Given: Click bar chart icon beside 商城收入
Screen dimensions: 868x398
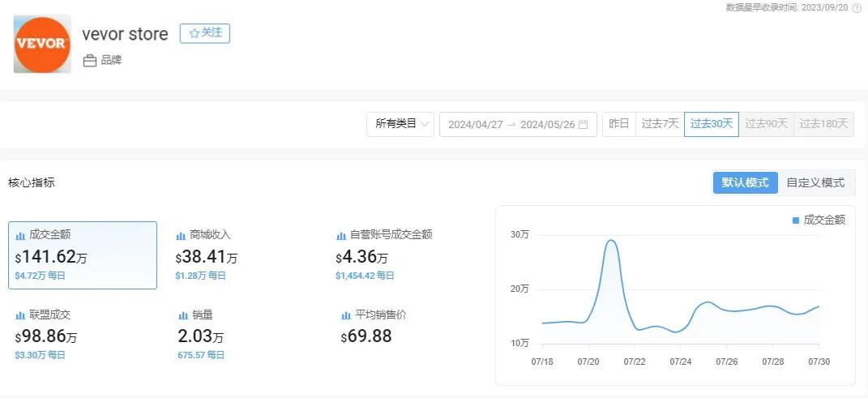Looking at the screenshot, I should pos(181,236).
